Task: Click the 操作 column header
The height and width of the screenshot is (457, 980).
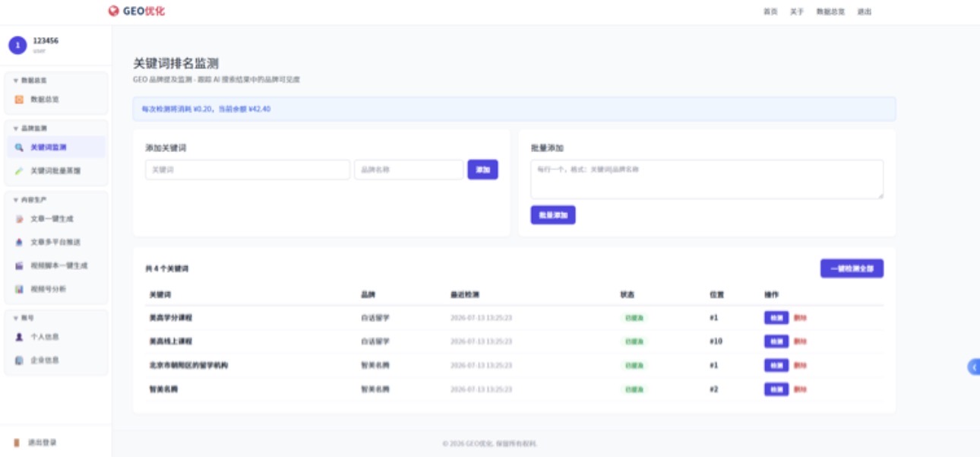Action: click(772, 294)
